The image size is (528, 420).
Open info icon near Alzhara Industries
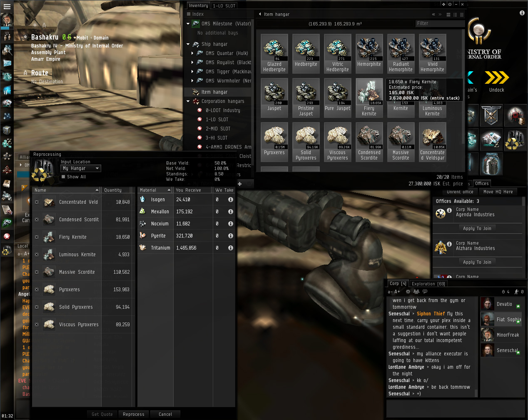449,244
